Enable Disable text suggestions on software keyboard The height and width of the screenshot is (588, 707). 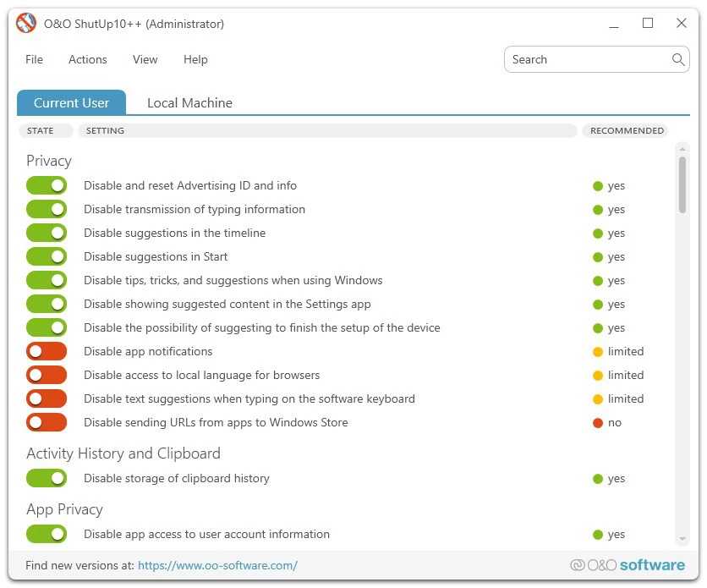tap(47, 398)
